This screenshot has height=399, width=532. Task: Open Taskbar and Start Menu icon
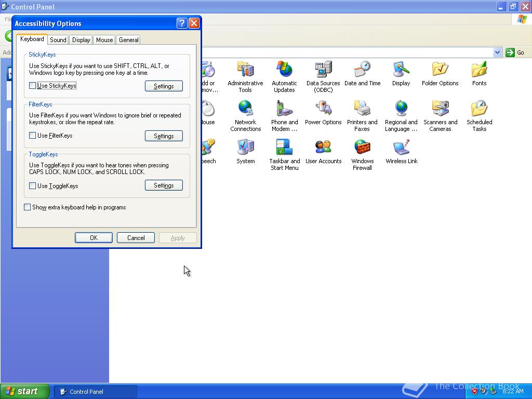coord(284,147)
